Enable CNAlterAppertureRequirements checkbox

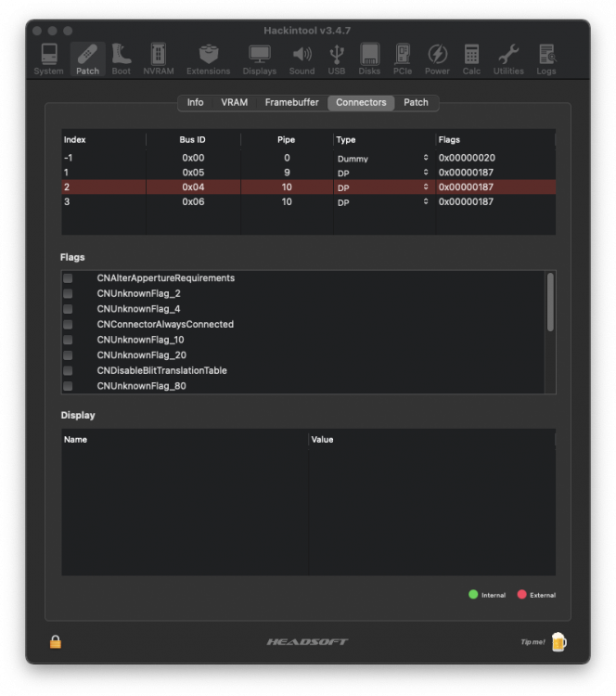tap(68, 278)
